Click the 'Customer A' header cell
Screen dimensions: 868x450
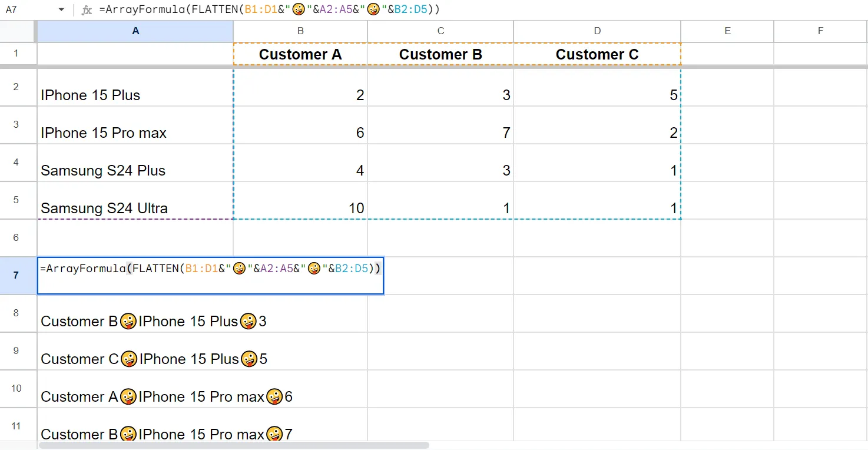pyautogui.click(x=300, y=54)
